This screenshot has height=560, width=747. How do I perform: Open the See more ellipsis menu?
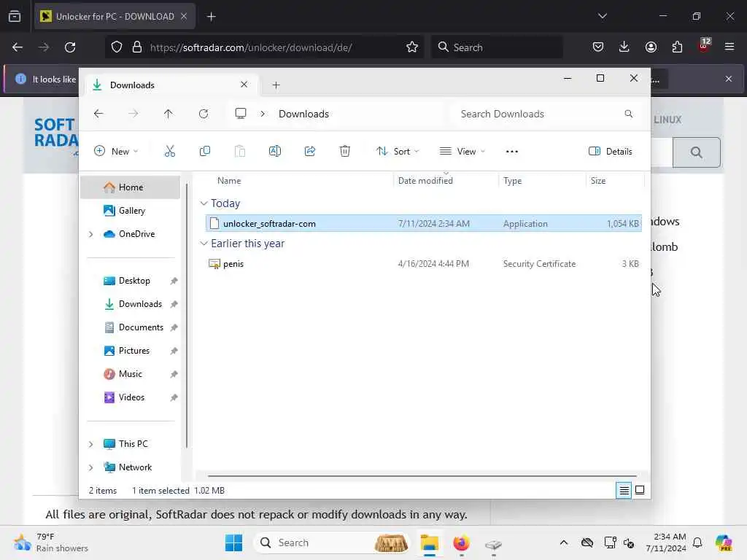pos(511,152)
